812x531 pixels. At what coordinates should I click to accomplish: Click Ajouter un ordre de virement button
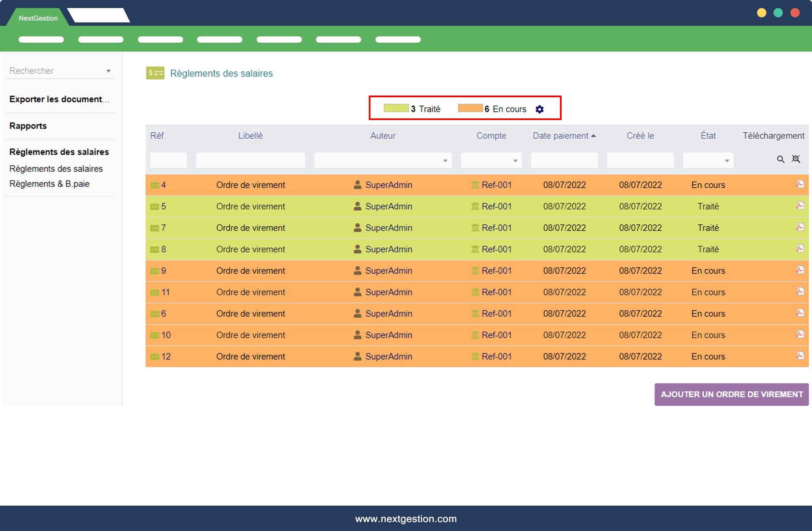pos(731,394)
